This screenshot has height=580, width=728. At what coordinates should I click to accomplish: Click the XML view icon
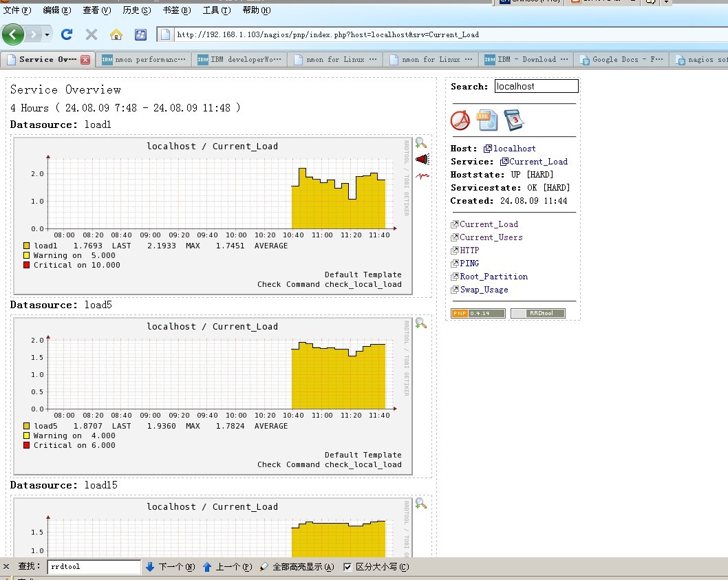tap(486, 120)
